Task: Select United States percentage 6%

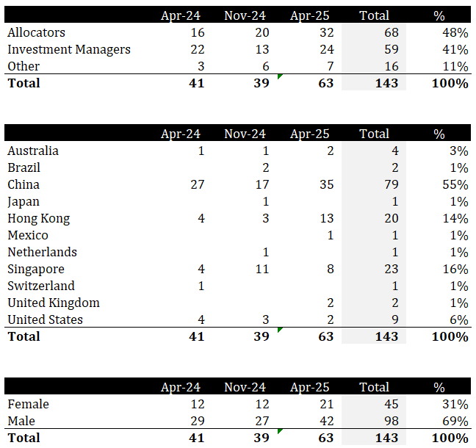Action: click(459, 319)
